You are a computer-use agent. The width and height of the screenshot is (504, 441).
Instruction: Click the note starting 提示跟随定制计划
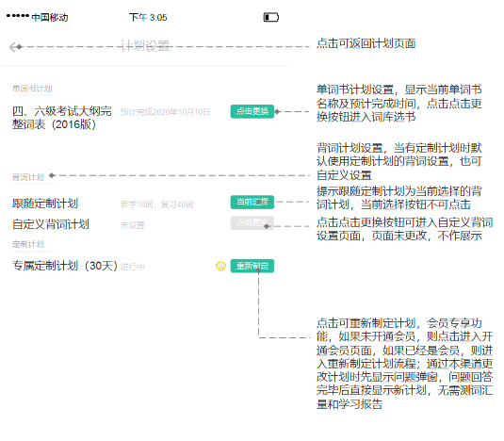click(x=398, y=198)
